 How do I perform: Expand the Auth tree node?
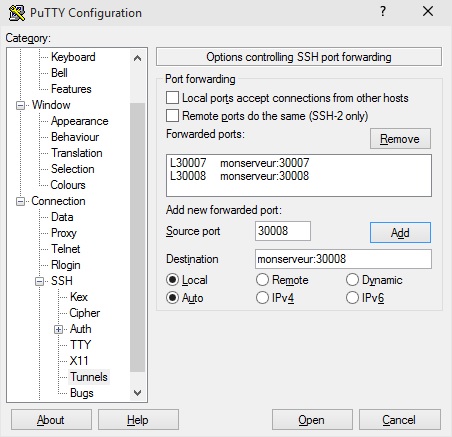tap(58, 329)
